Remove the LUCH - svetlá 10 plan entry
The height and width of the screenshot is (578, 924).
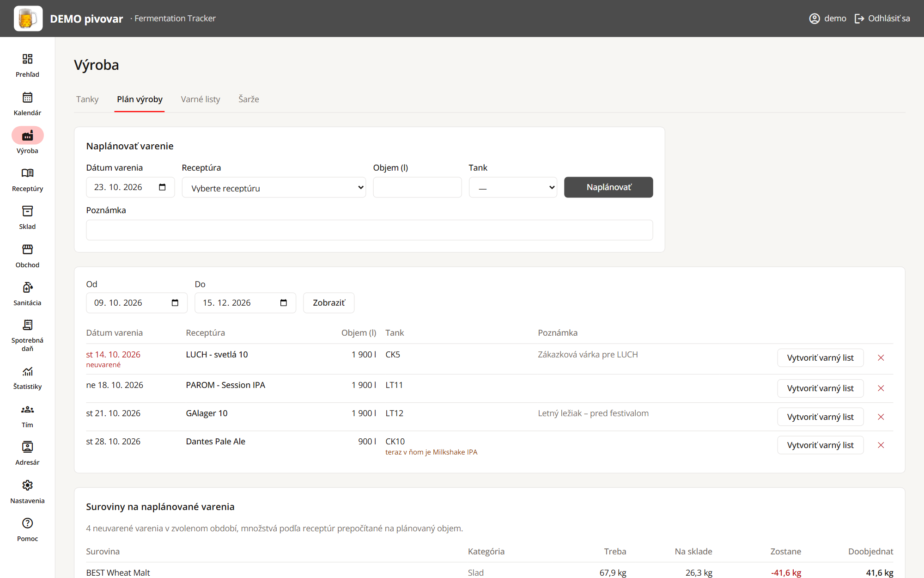click(x=881, y=358)
